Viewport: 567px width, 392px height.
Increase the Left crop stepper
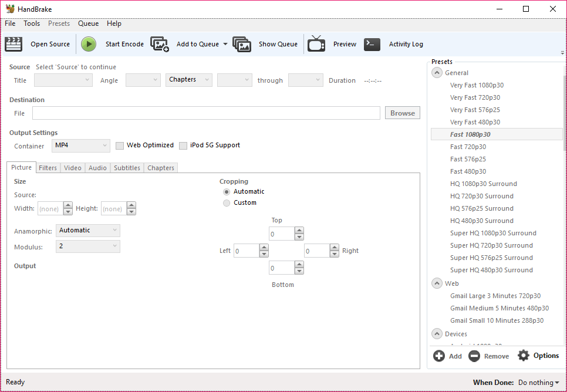(264, 248)
